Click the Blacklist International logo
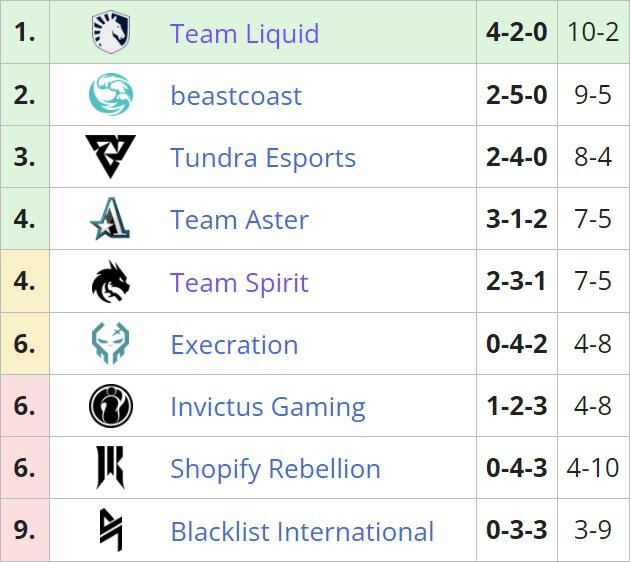 tap(110, 531)
